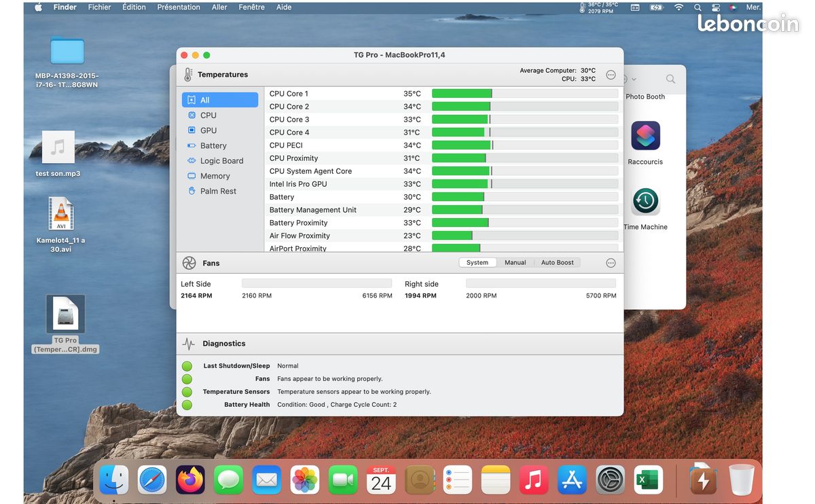This screenshot has width=815, height=504.
Task: Open TG Pro temperature menu bar status item
Action: (598, 7)
